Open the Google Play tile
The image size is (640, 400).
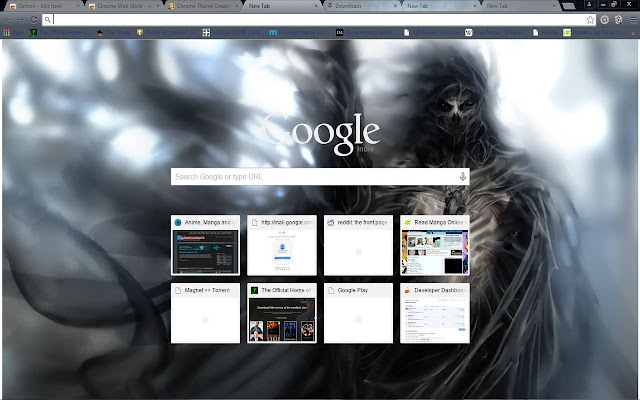click(358, 313)
